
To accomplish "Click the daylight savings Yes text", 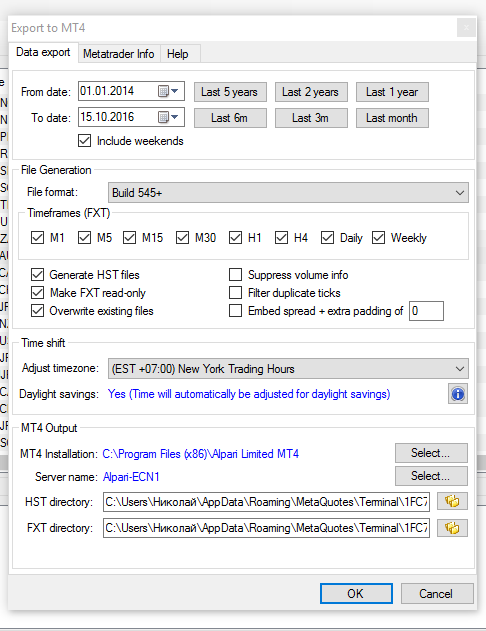I will point(249,394).
